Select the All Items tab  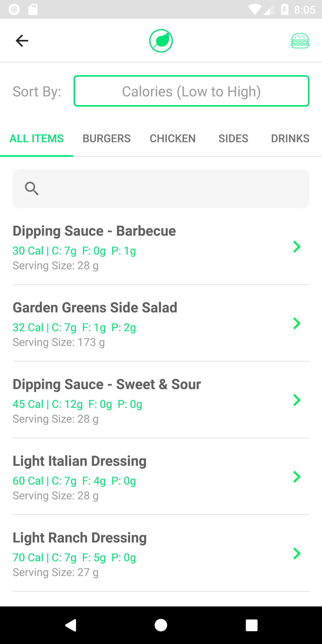(36, 138)
